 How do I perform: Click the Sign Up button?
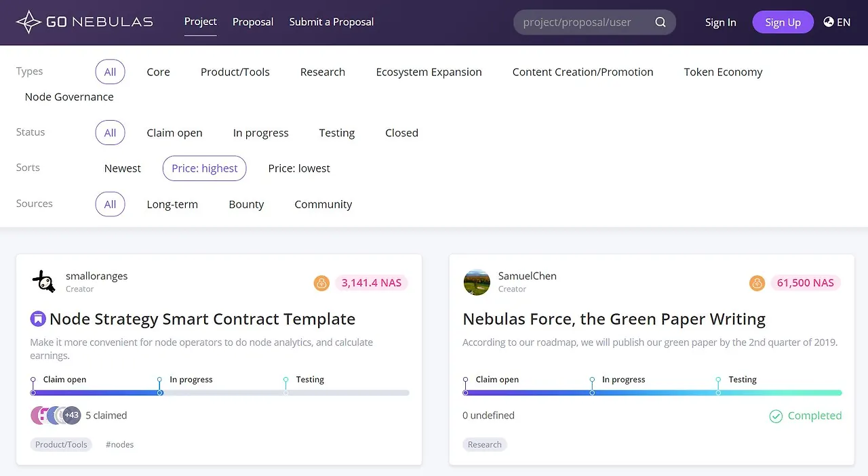[783, 22]
